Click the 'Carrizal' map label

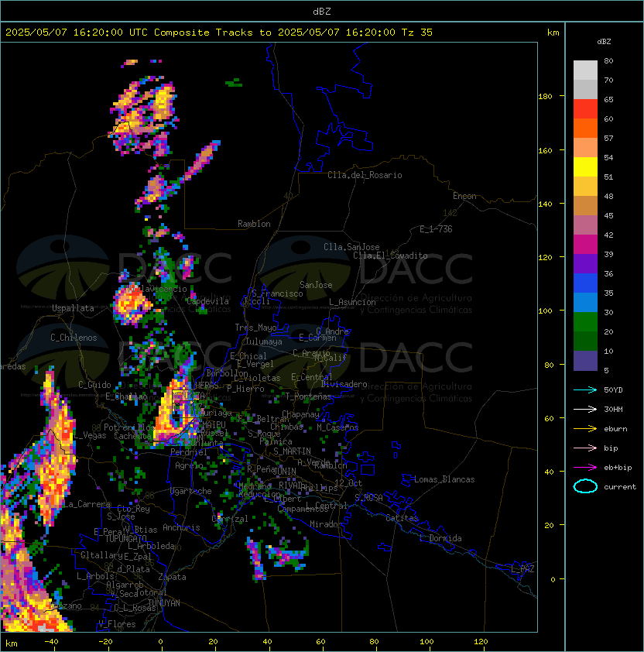point(230,519)
